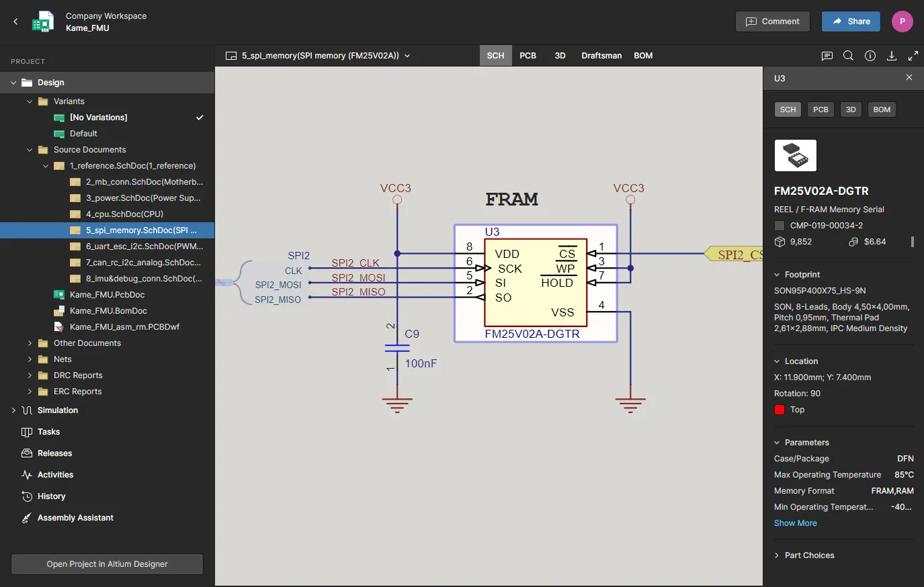
Task: Click the search magnifier icon
Action: (x=849, y=56)
